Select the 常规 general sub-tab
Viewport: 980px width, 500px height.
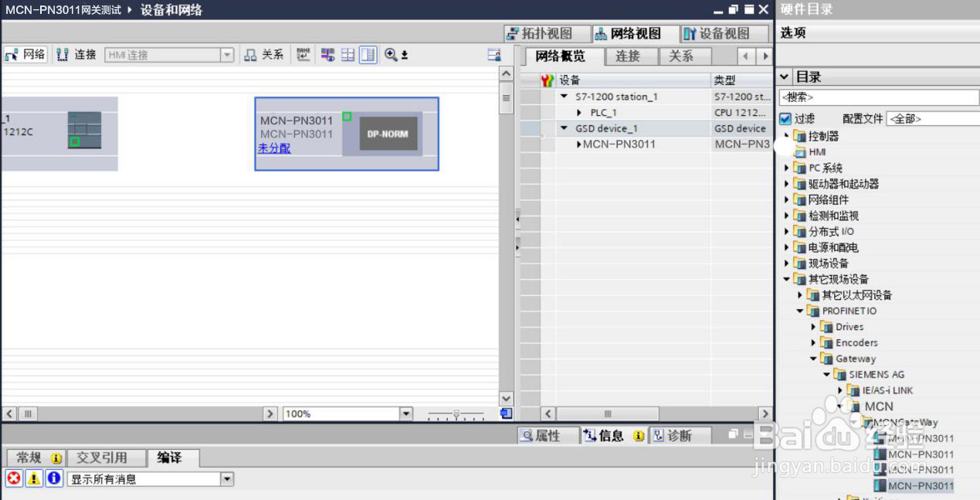pos(35,458)
